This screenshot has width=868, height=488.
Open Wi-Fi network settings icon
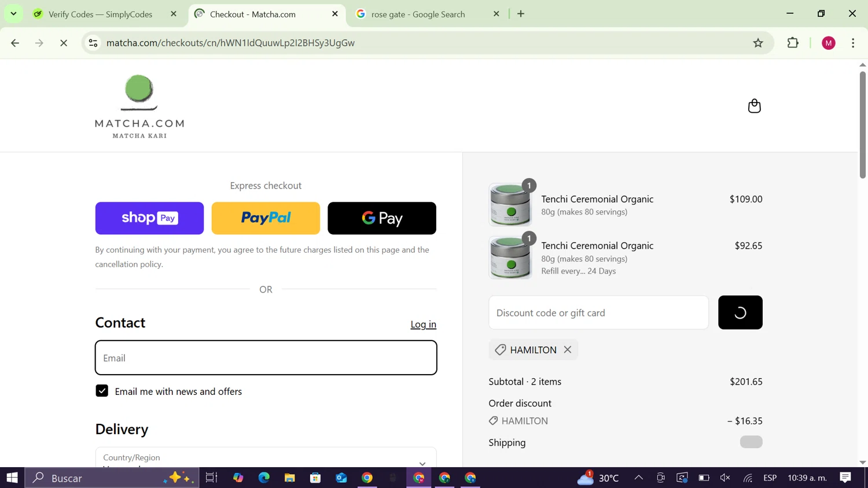click(748, 478)
